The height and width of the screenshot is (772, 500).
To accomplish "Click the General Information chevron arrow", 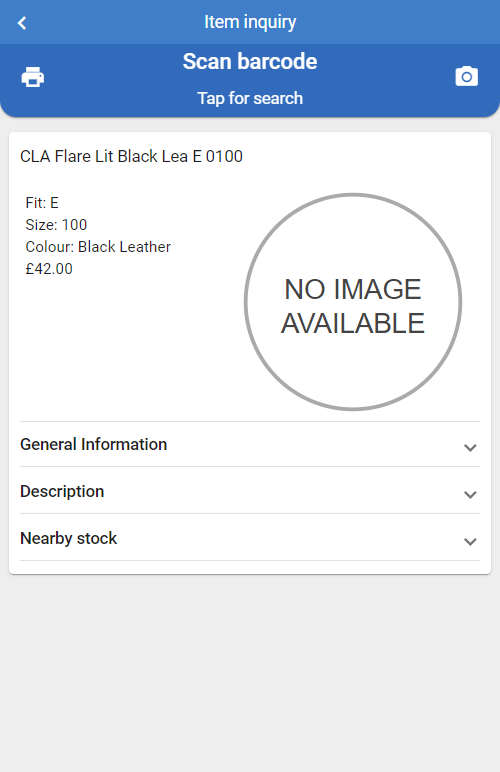I will (x=470, y=448).
